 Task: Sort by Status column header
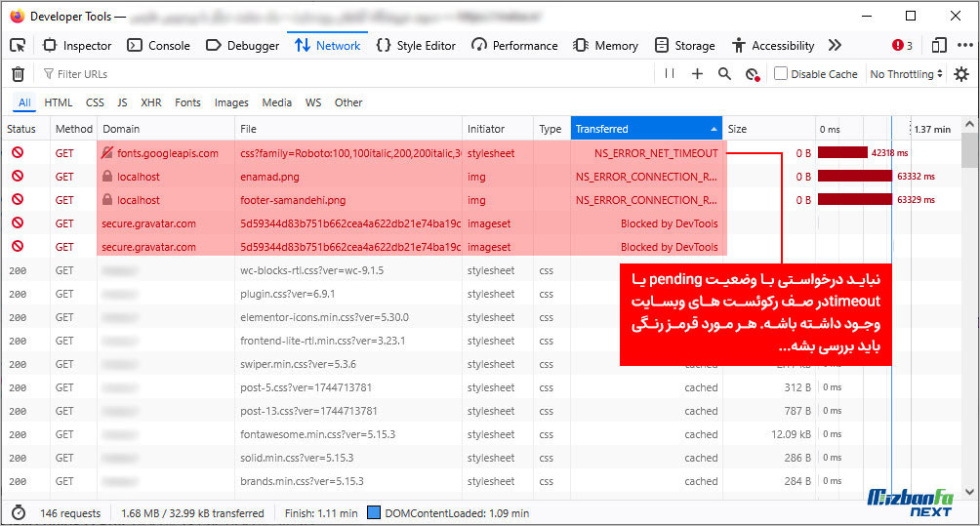pyautogui.click(x=25, y=129)
